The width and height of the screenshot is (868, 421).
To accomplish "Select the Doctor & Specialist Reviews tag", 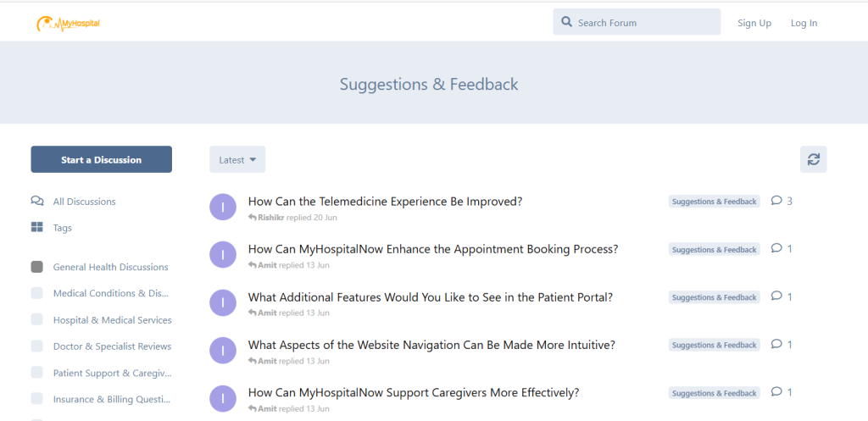I will click(112, 346).
